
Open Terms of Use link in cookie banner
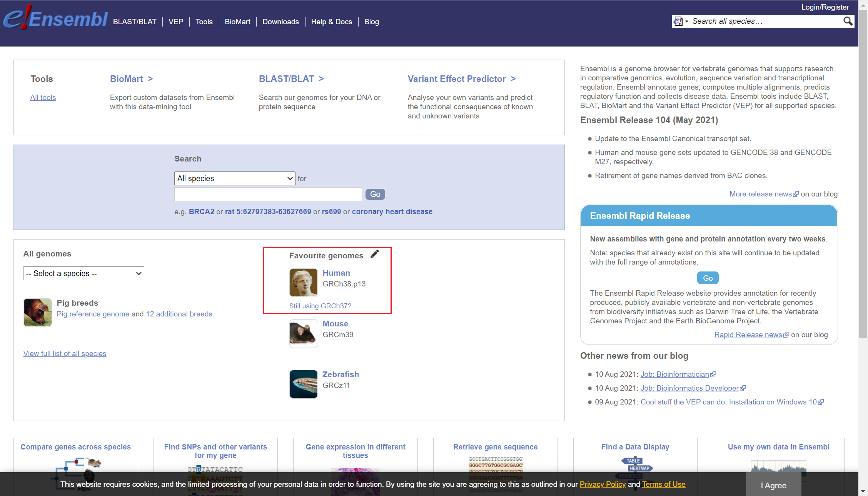click(664, 484)
